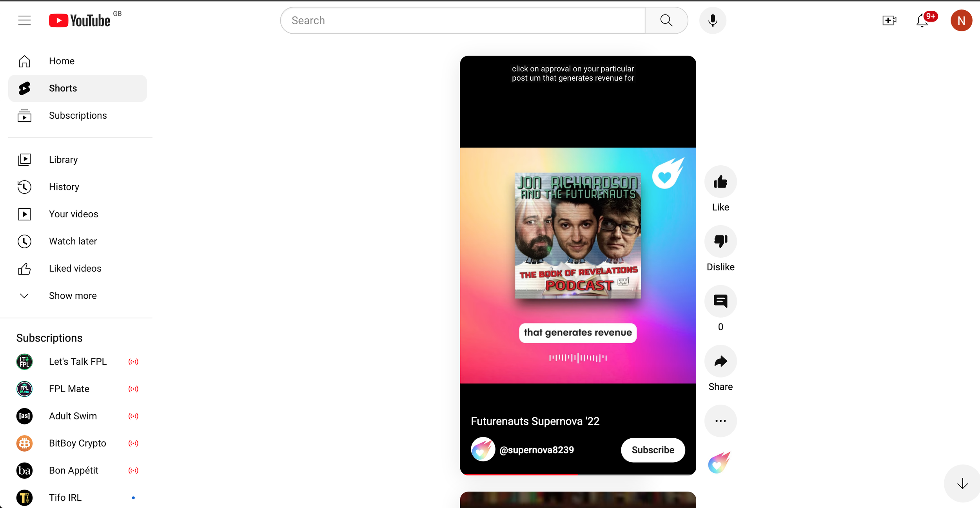Image resolution: width=980 pixels, height=508 pixels.
Task: Expand the Show more sidebar section
Action: 73,295
